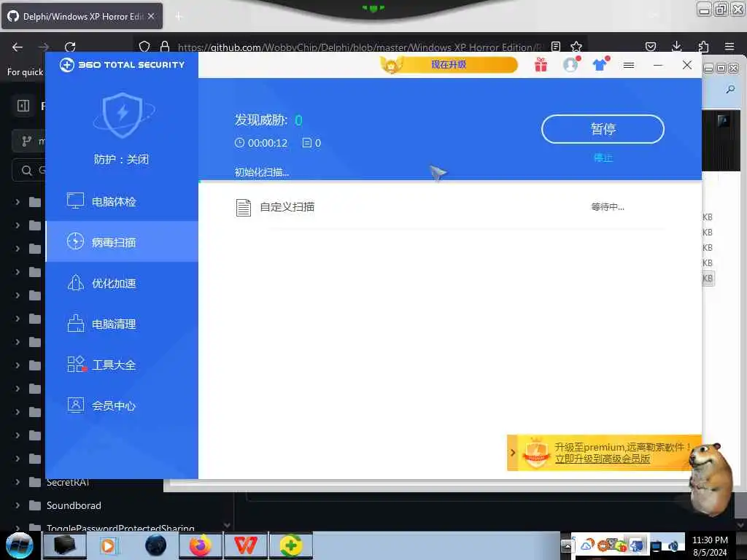Click the GitHub URL address bar
Screen dimensions: 747x560
(x=360, y=47)
